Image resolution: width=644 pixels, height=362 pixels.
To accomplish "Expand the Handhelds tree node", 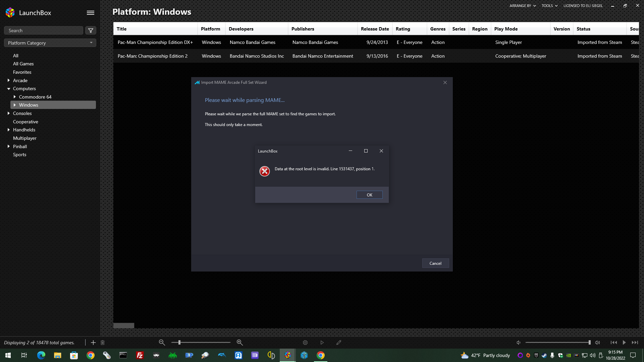I will click(x=9, y=130).
